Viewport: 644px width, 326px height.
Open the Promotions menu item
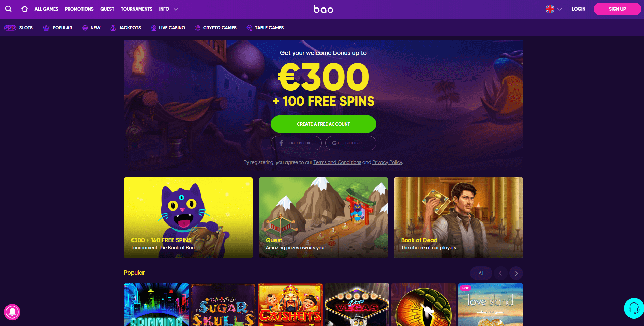point(79,9)
